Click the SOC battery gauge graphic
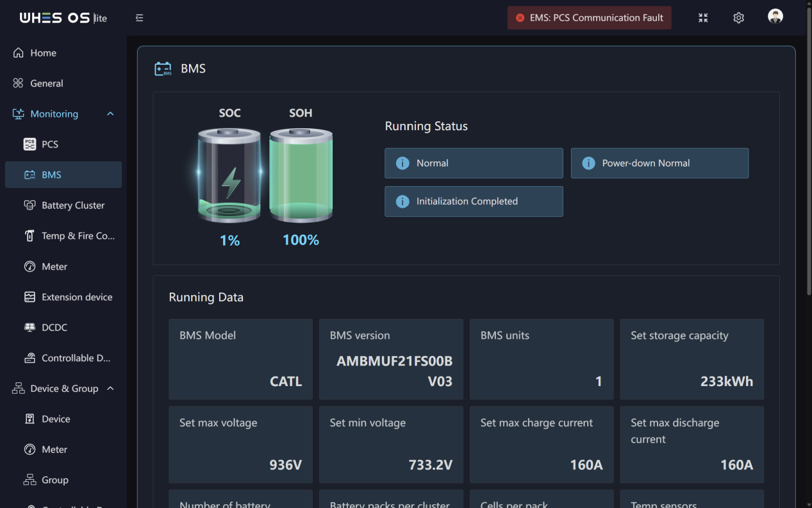This screenshot has width=812, height=508. pyautogui.click(x=229, y=175)
